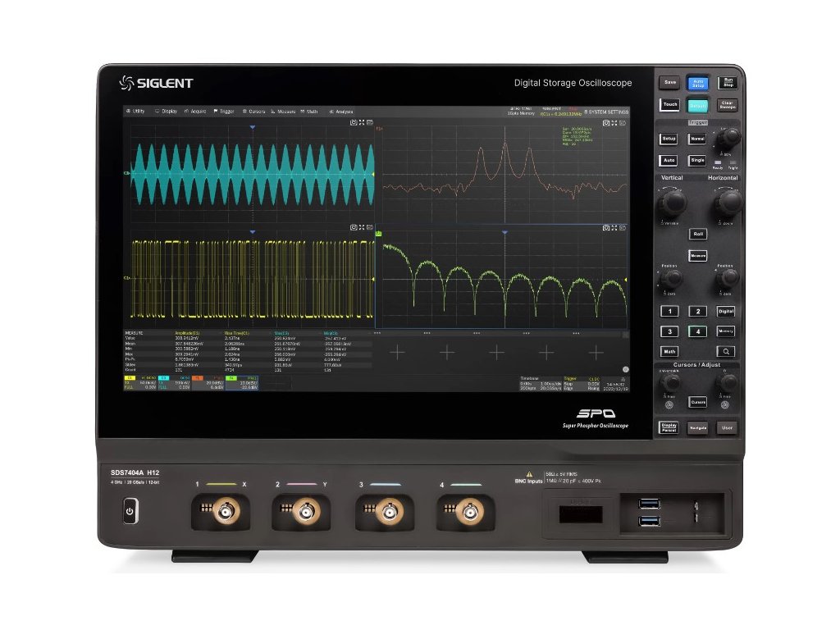
Task: Tap the top USB port on the front panel
Action: pos(650,504)
